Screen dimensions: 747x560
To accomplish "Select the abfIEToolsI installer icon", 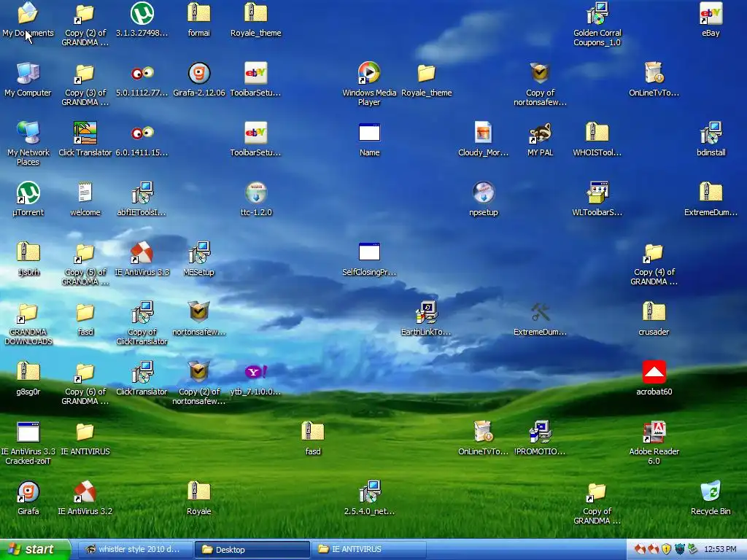I will (x=142, y=198).
